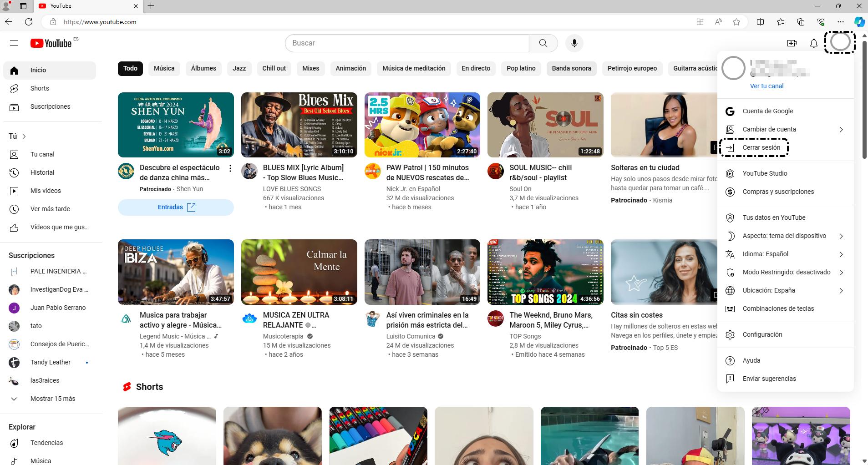Open the Create video icon
This screenshot has height=465, width=868.
792,43
